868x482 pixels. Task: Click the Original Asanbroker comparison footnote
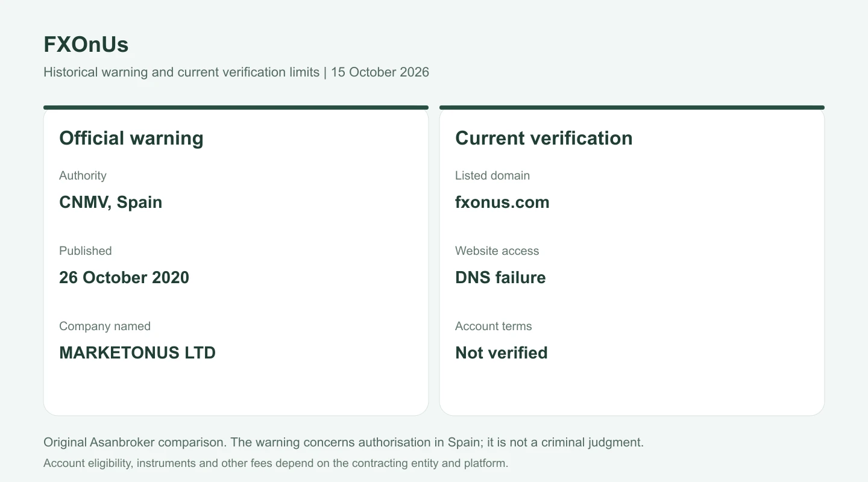344,442
